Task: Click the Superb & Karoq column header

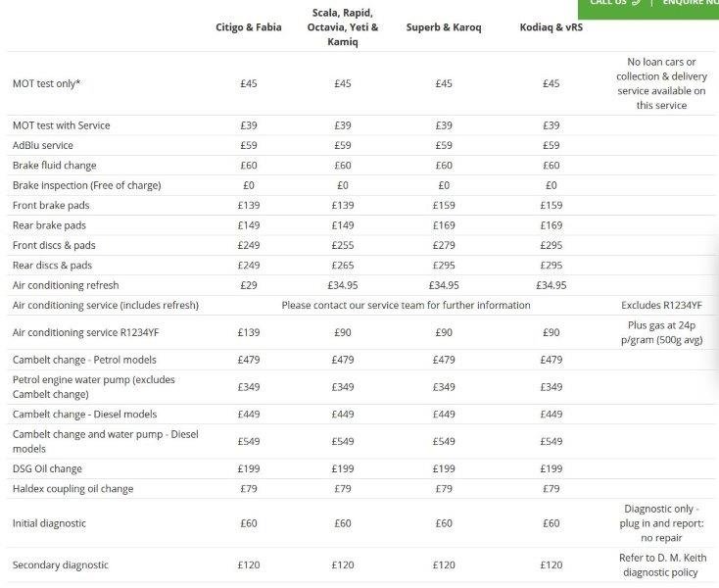Action: coord(444,27)
